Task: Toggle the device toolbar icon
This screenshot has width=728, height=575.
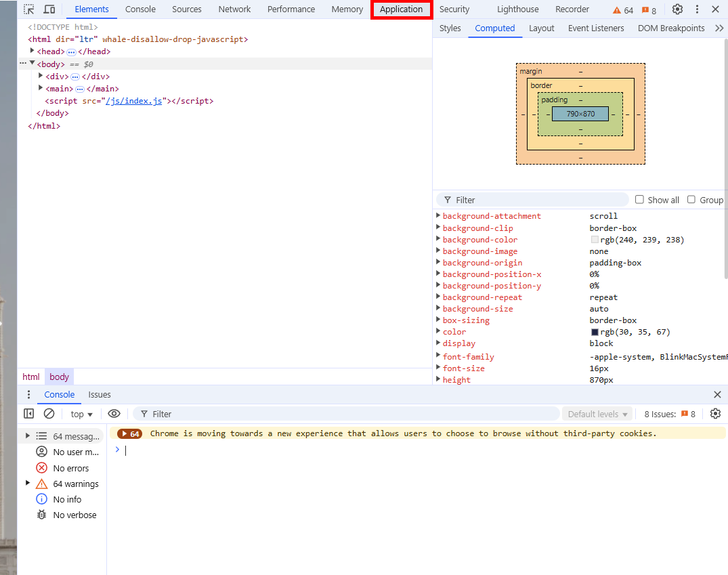Action: 49,9
